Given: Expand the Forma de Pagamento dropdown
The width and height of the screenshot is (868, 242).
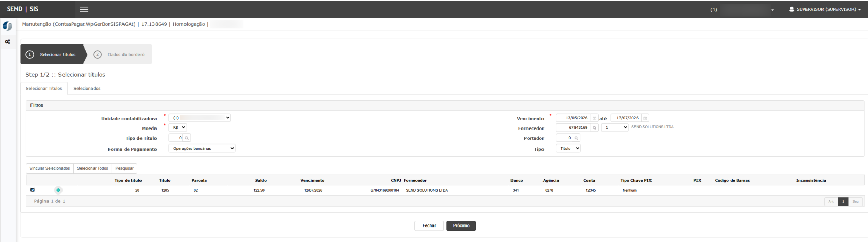Looking at the screenshot, I should [202, 148].
